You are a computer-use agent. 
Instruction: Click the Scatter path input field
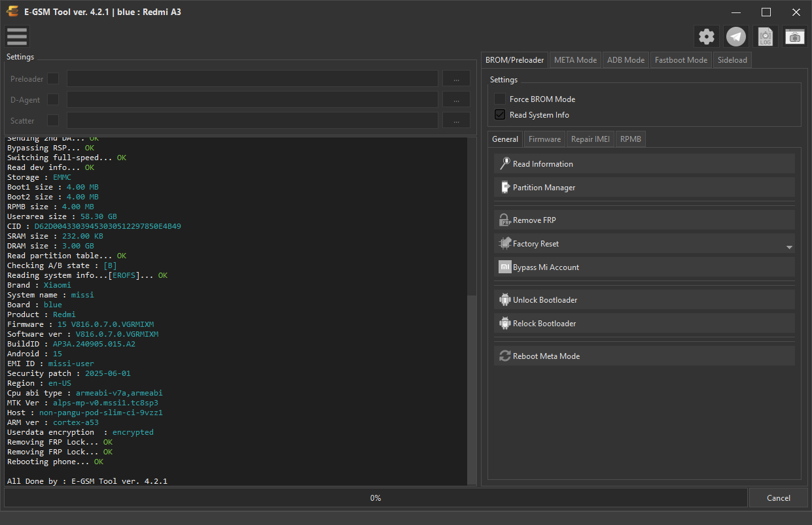point(253,120)
